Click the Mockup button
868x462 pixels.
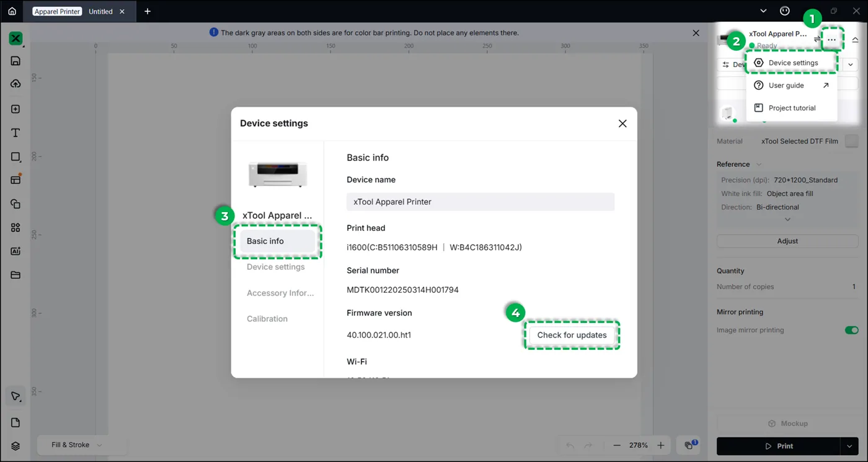coord(787,424)
